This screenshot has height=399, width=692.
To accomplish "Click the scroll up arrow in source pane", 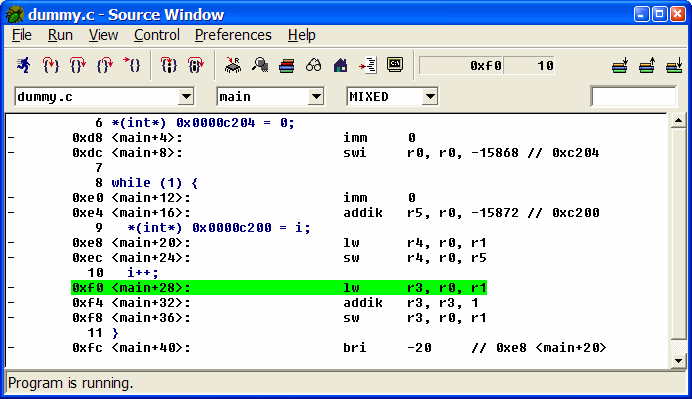I will pyautogui.click(x=678, y=120).
